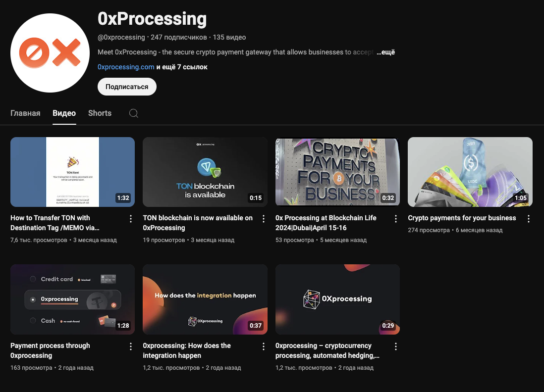Click title "0xprocessing: How does the integration happen"

(187, 350)
